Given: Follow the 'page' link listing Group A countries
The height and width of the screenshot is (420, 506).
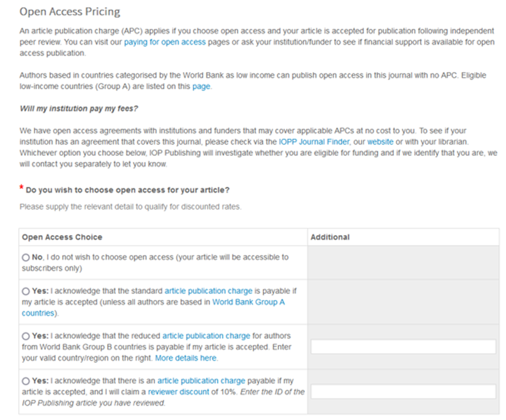Looking at the screenshot, I should coord(202,86).
